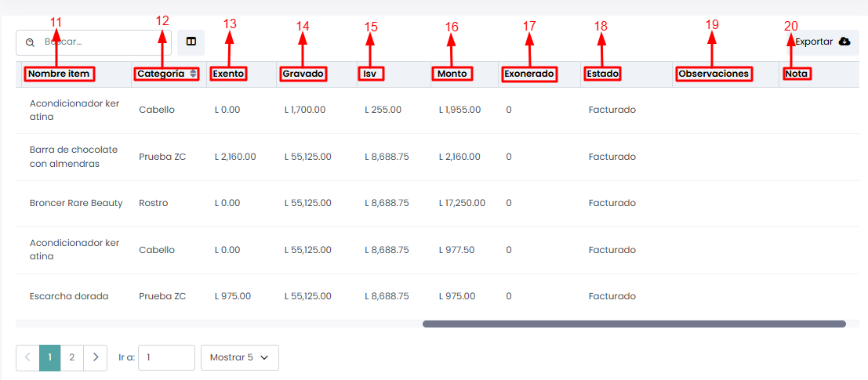Image resolution: width=868 pixels, height=380 pixels.
Task: Click the 'Ir a' page number input
Action: pyautogui.click(x=166, y=357)
